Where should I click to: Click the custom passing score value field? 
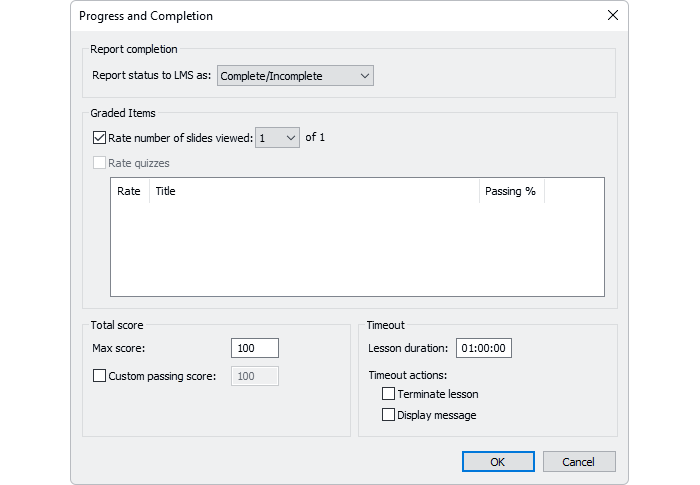(x=255, y=376)
